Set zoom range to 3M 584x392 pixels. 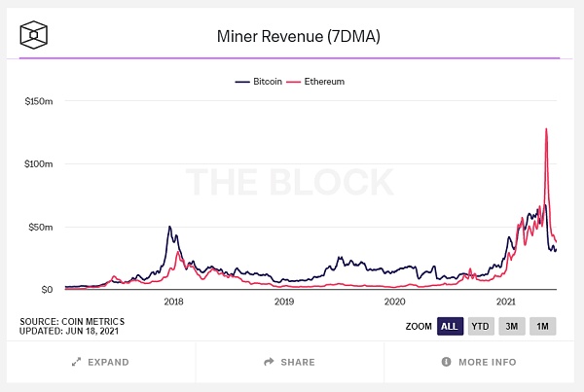point(511,326)
